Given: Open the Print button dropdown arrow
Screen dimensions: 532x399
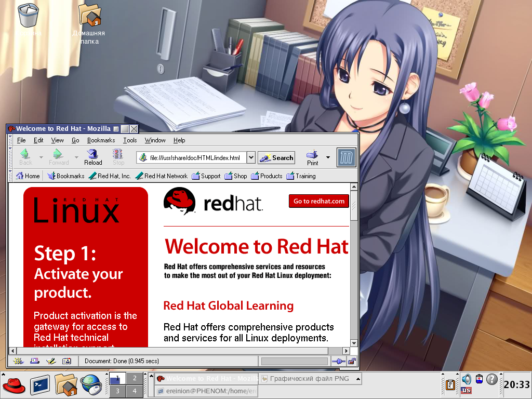Looking at the screenshot, I should click(328, 157).
